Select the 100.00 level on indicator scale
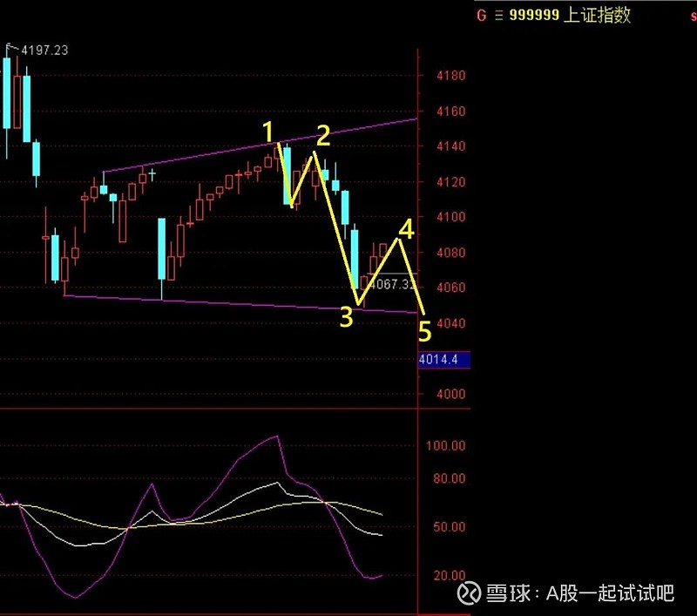This screenshot has height=616, width=697. point(448,445)
